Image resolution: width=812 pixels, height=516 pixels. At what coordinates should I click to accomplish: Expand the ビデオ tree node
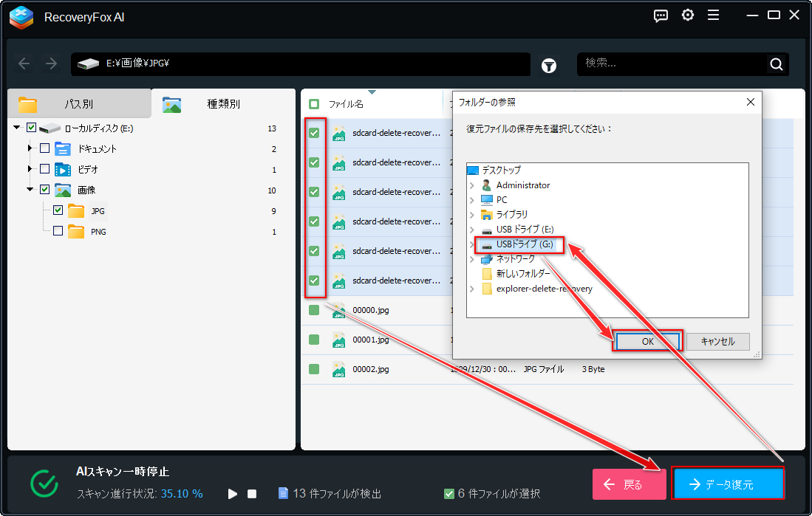[x=30, y=169]
